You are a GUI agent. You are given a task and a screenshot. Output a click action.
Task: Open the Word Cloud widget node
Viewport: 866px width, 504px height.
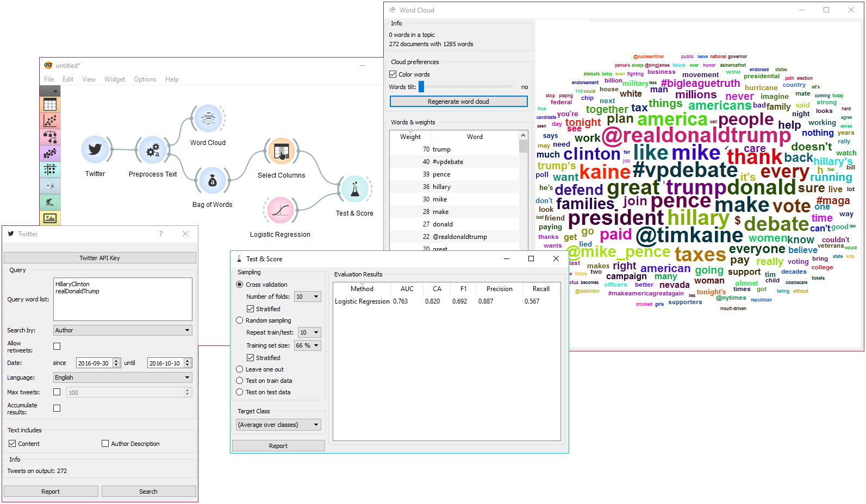coord(208,119)
